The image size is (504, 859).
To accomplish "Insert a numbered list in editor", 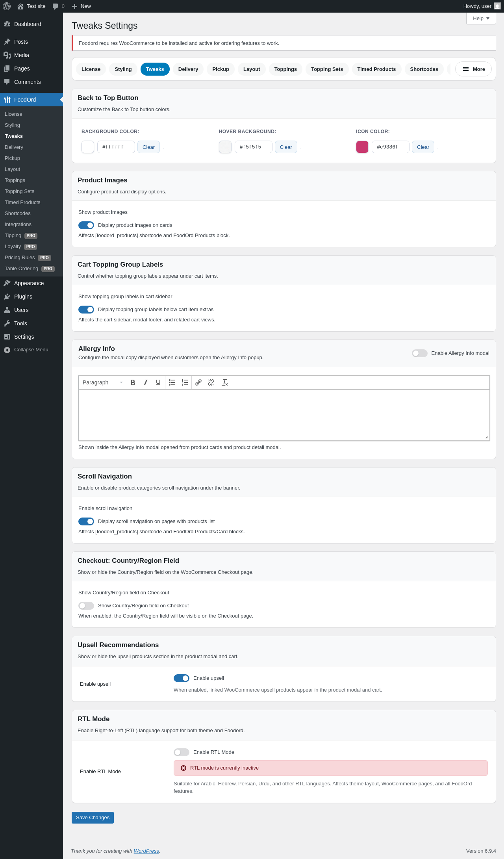I will (185, 382).
